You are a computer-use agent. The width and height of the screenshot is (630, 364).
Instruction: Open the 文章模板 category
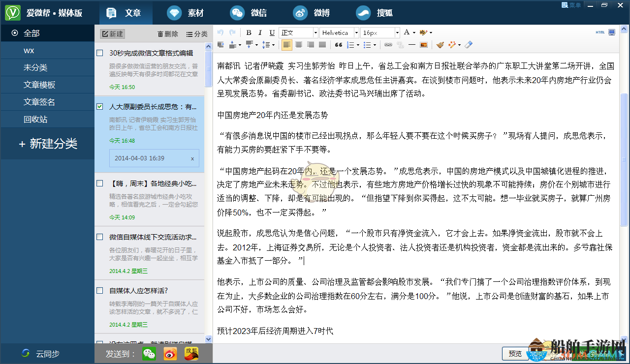[47, 85]
